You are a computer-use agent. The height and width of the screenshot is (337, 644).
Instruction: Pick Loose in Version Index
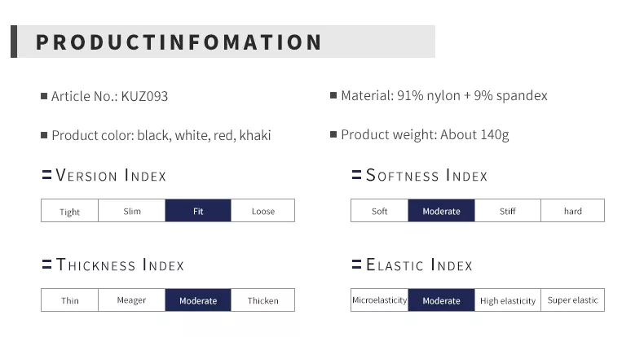pos(263,212)
